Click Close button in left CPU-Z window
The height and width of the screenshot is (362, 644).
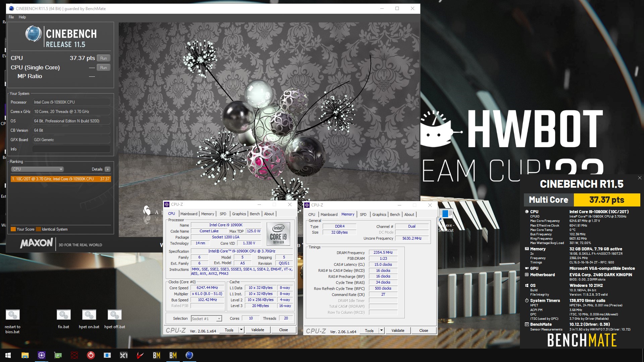(283, 330)
